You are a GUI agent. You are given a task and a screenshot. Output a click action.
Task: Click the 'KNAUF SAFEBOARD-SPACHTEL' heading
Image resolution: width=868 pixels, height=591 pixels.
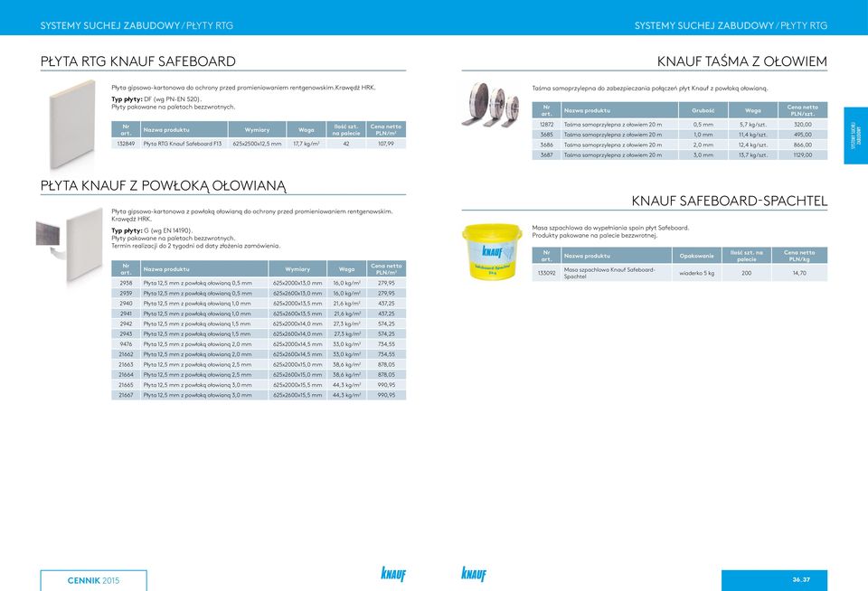coord(730,201)
